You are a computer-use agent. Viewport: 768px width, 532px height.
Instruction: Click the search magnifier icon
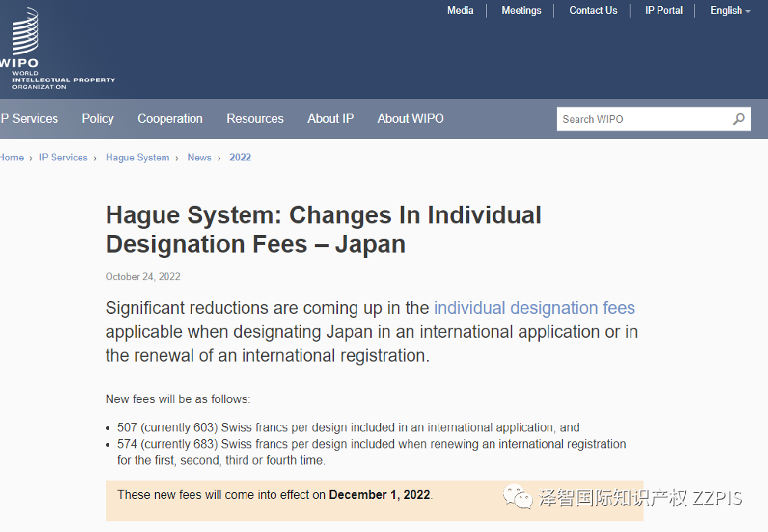[739, 119]
